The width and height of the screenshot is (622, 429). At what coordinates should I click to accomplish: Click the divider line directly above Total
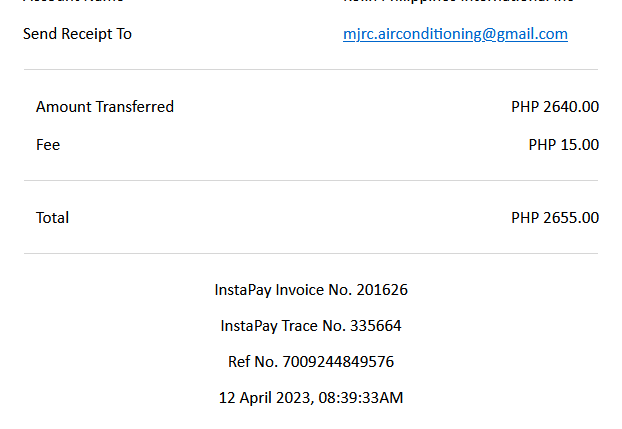(x=311, y=181)
